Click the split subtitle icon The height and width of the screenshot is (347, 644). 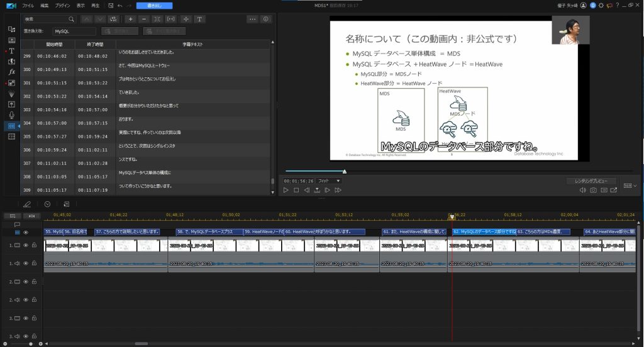pos(157,19)
